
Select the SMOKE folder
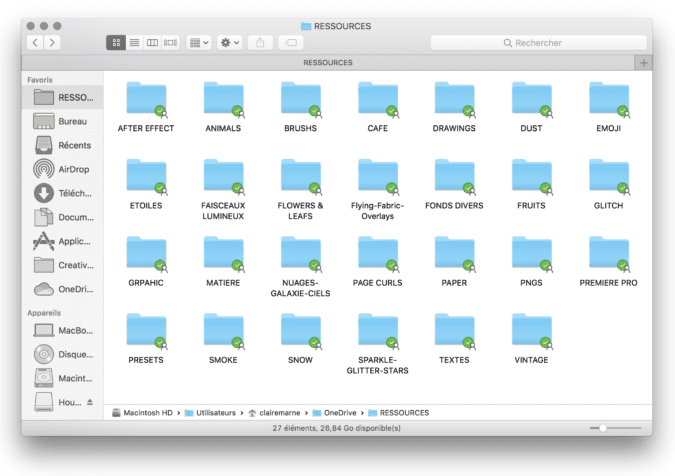click(x=223, y=339)
